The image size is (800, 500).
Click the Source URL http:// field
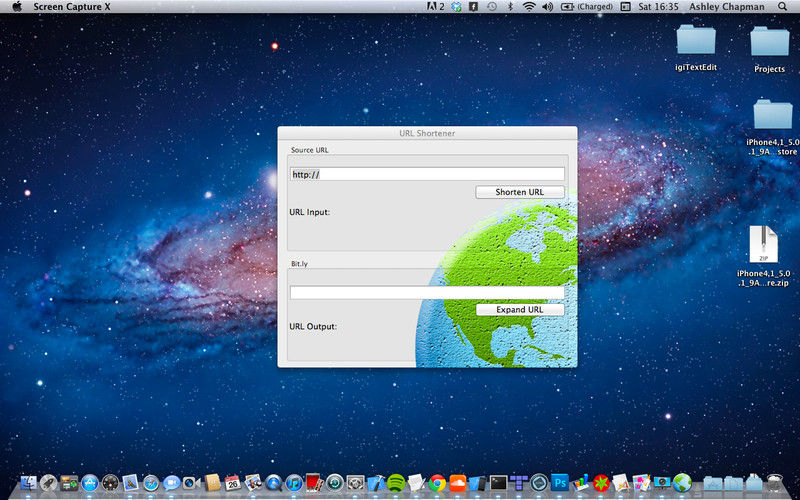[x=427, y=174]
